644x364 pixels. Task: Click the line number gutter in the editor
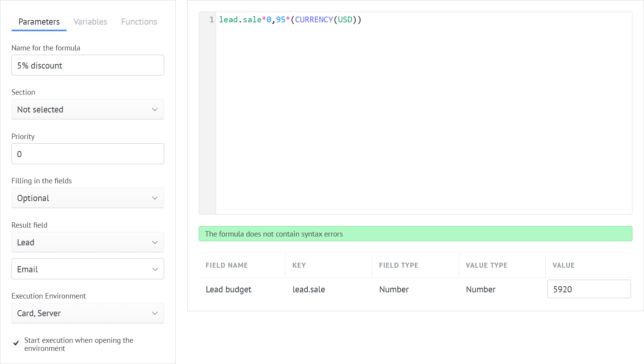coord(211,20)
